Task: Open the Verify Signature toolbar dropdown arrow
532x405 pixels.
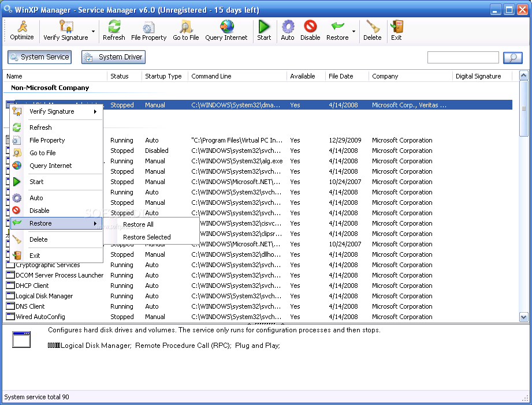Action: tap(94, 32)
